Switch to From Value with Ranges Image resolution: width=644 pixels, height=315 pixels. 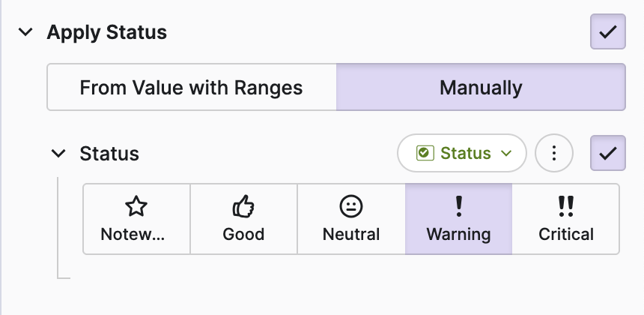coord(192,88)
